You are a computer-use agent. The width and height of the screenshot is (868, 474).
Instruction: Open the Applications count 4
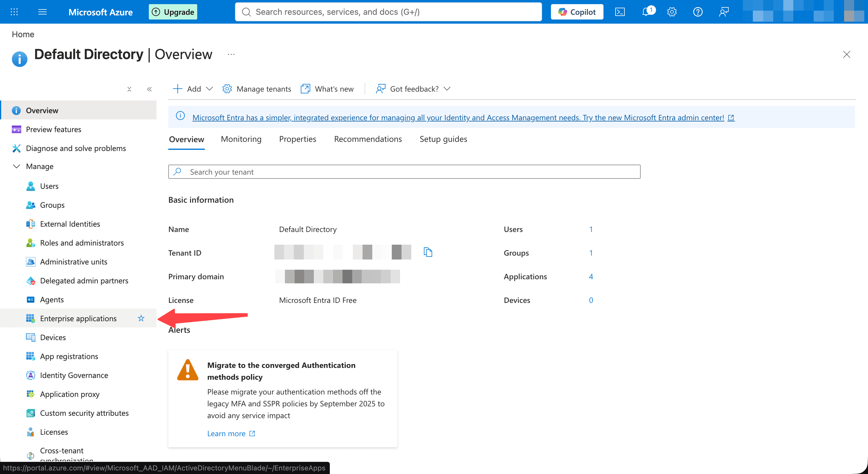point(591,276)
